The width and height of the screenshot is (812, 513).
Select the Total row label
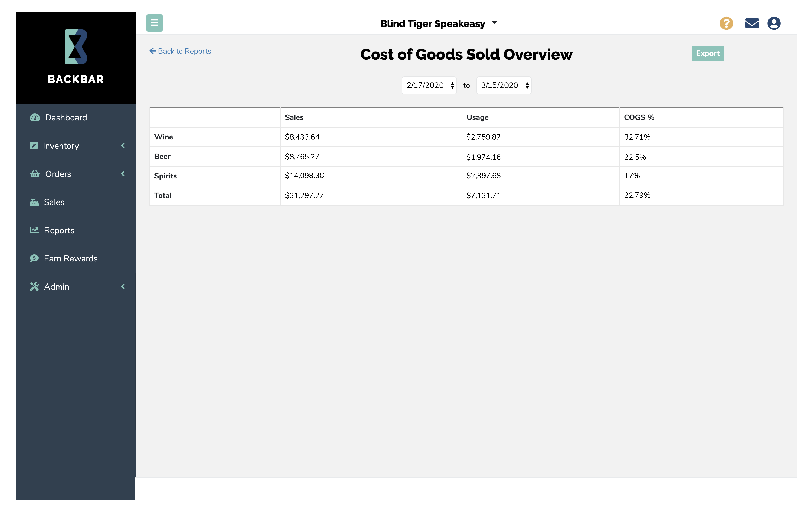coord(163,196)
